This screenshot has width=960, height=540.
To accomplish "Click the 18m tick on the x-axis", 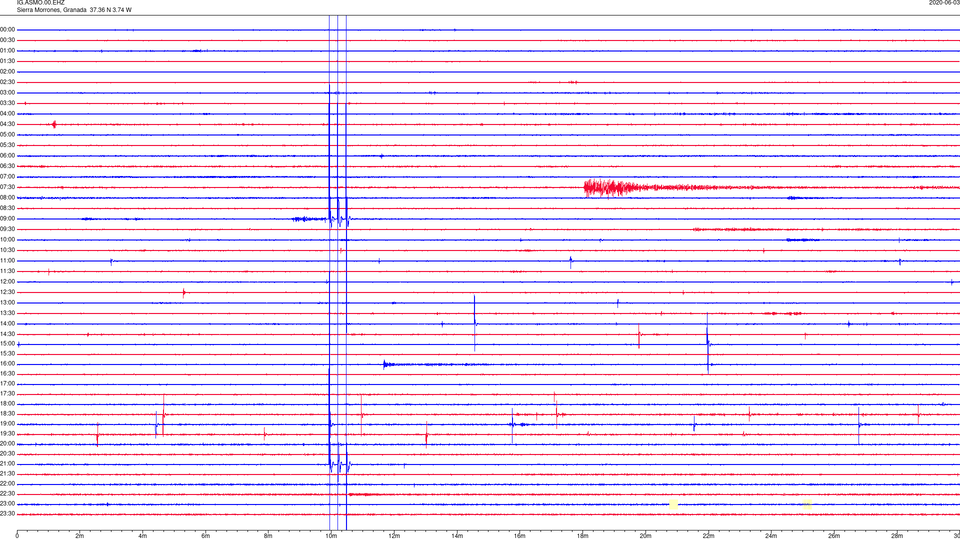I will click(x=582, y=536).
